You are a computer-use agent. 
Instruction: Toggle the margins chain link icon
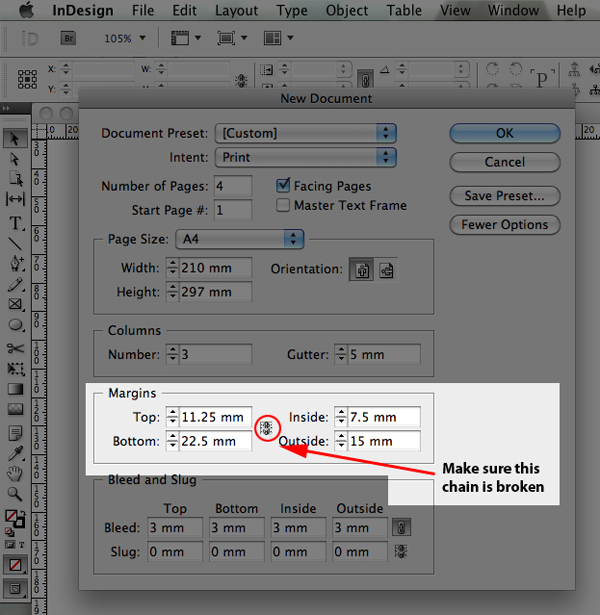pos(267,428)
